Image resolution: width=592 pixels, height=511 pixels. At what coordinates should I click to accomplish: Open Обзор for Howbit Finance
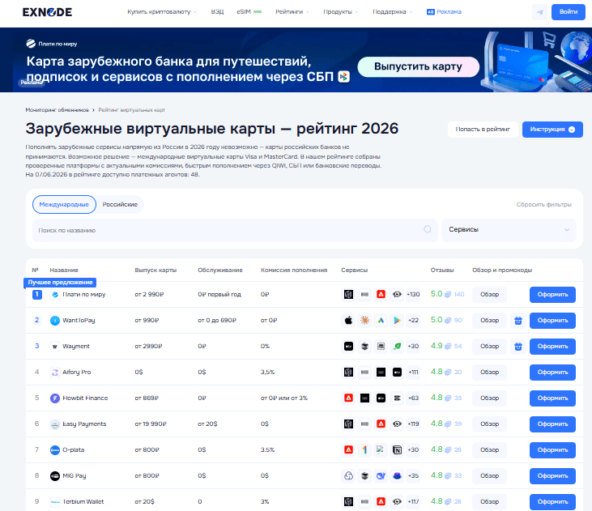pyautogui.click(x=489, y=398)
